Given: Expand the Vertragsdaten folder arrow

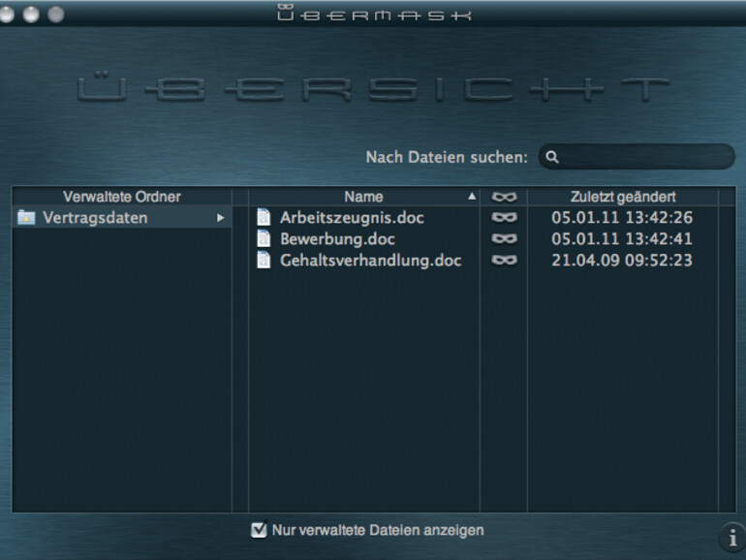Looking at the screenshot, I should [x=220, y=217].
